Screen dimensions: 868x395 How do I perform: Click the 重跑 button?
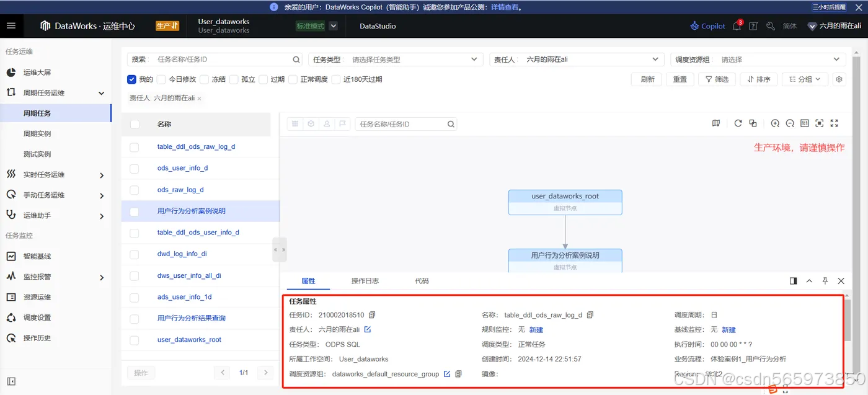tap(680, 79)
